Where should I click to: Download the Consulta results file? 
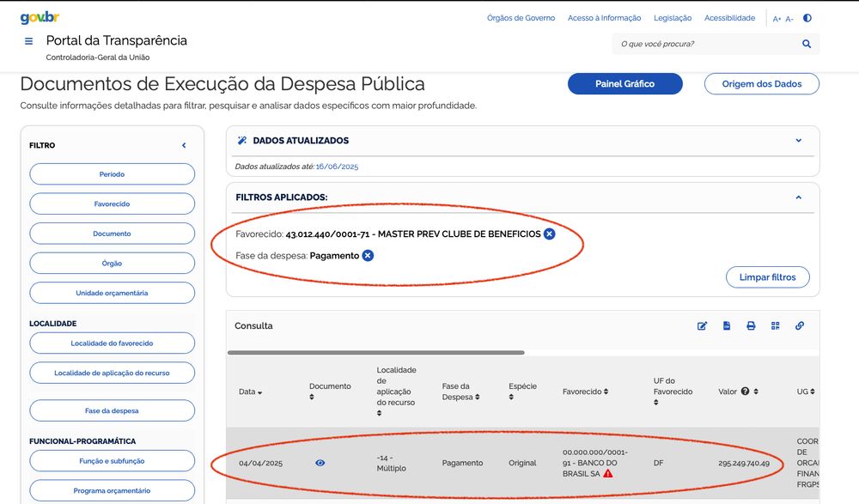click(727, 326)
